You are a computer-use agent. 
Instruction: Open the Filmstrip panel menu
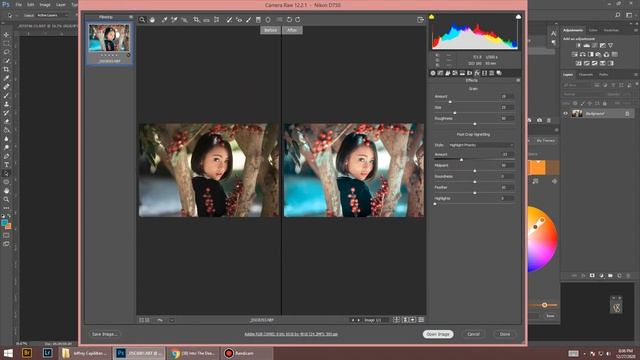[131, 17]
